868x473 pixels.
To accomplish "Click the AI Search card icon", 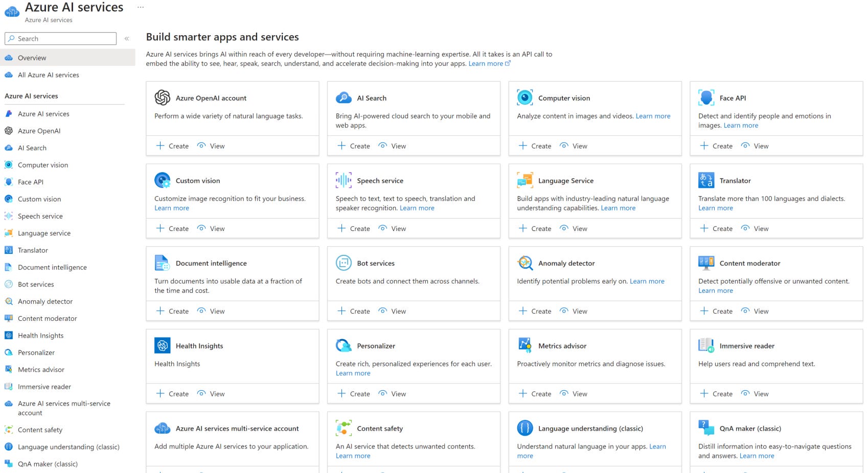I will click(x=344, y=98).
